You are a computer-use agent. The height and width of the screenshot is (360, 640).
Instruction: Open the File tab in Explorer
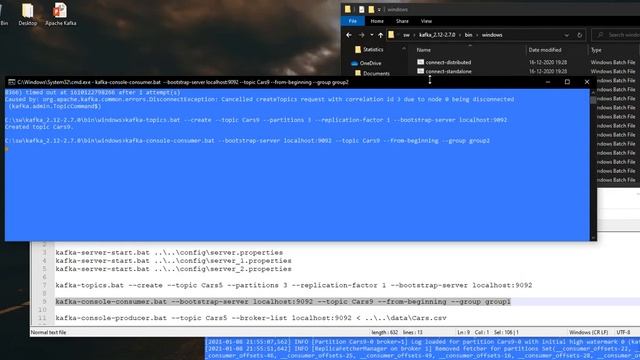353,21
